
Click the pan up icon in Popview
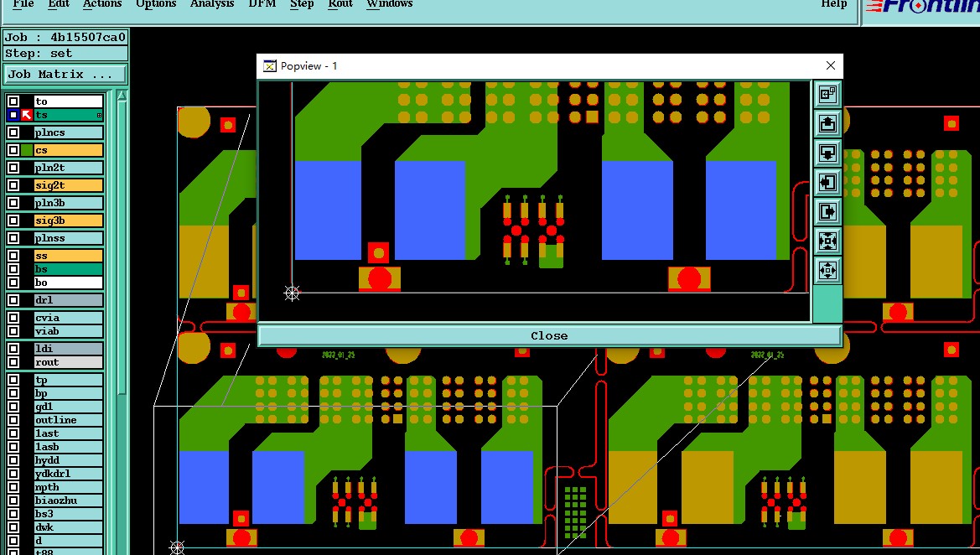tap(827, 124)
